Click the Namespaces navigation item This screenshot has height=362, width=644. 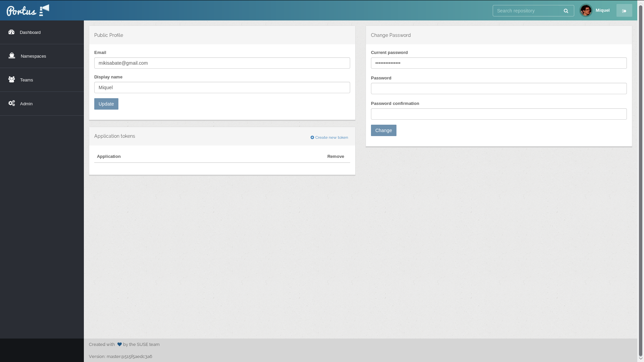[x=42, y=56]
